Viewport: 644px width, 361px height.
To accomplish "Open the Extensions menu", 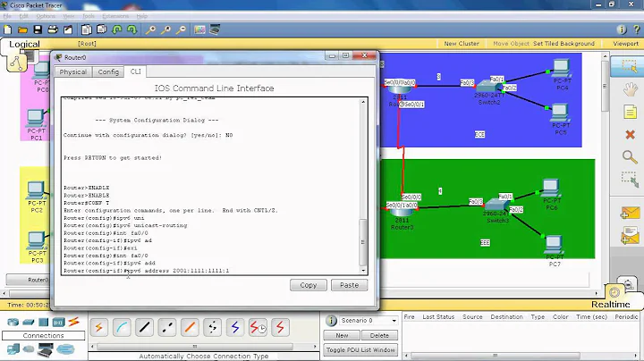I will pyautogui.click(x=115, y=16).
